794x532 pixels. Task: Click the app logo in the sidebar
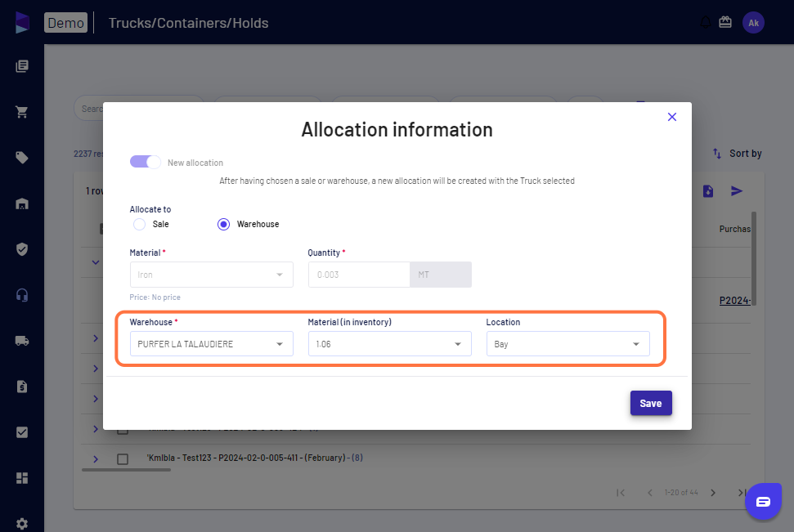(x=22, y=23)
